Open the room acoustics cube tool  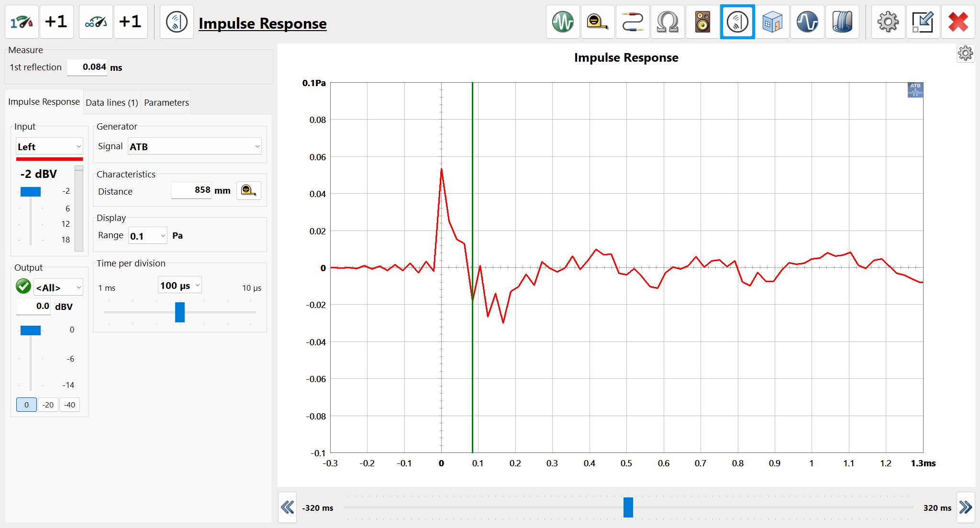click(x=772, y=22)
